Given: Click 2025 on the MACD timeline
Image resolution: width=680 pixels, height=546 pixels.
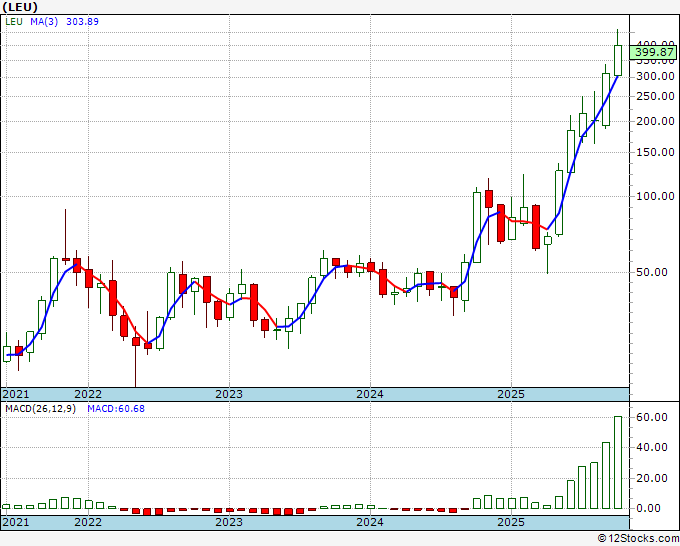Looking at the screenshot, I should tap(511, 522).
